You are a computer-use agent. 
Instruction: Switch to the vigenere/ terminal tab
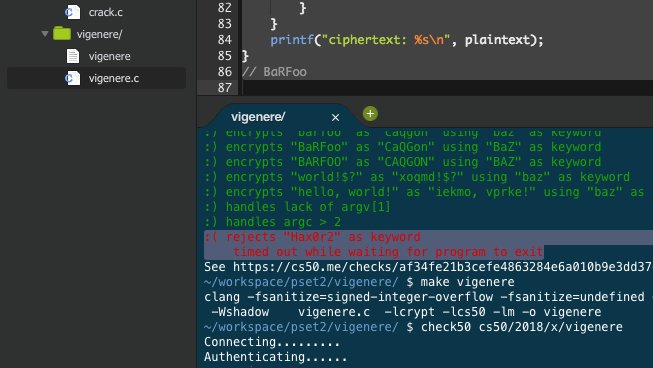point(258,117)
